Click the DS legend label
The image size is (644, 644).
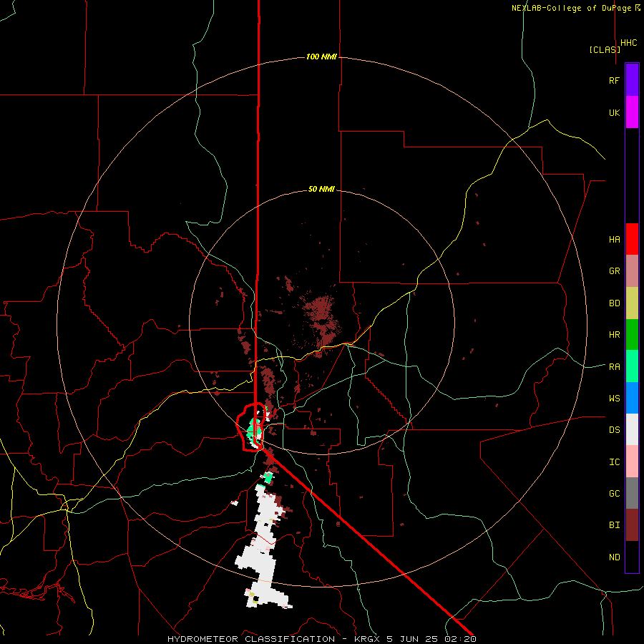coord(614,430)
